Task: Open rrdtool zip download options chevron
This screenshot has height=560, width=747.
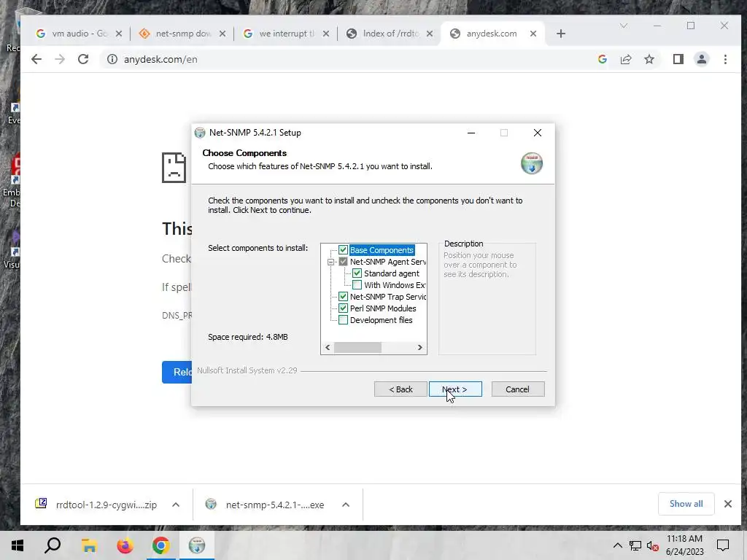Action: [x=176, y=505]
